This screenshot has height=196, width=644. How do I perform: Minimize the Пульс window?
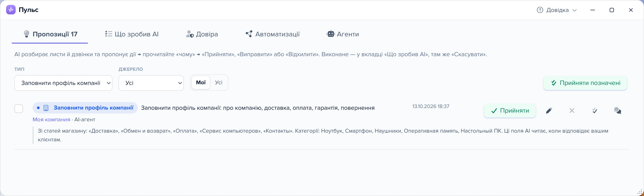(592, 10)
